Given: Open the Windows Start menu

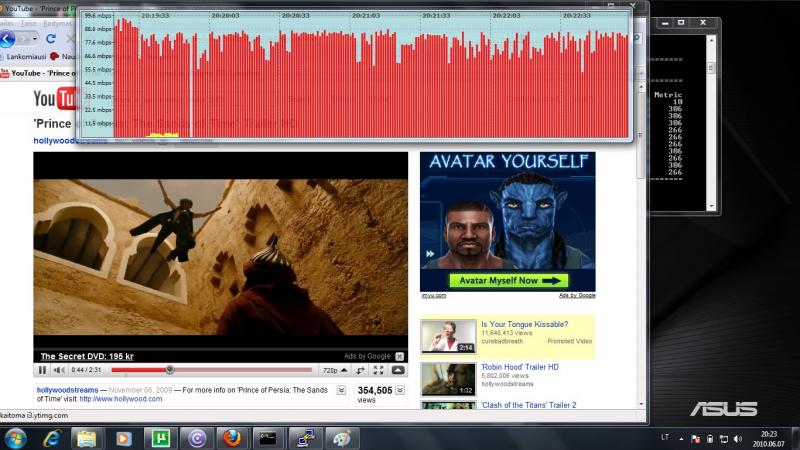Looking at the screenshot, I should [15, 438].
